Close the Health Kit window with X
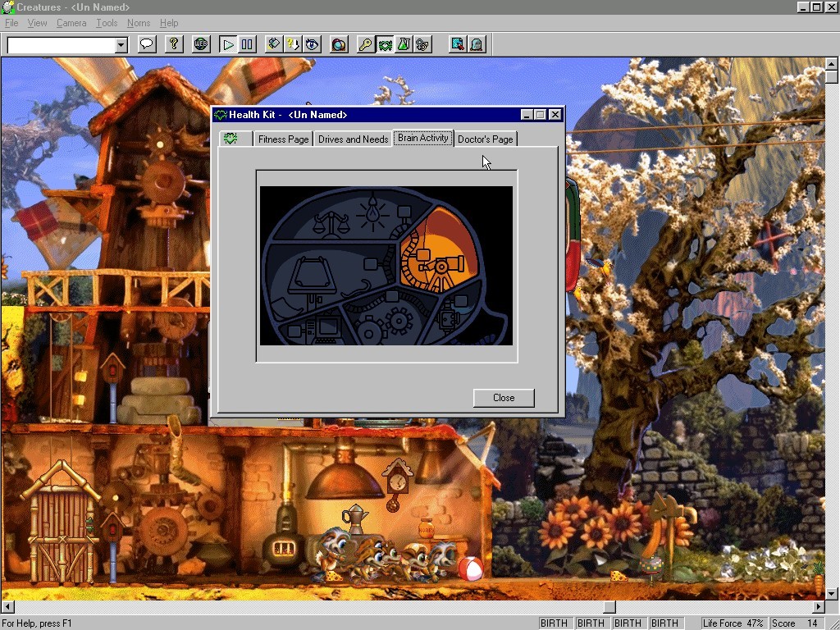Image resolution: width=840 pixels, height=630 pixels. [x=555, y=115]
